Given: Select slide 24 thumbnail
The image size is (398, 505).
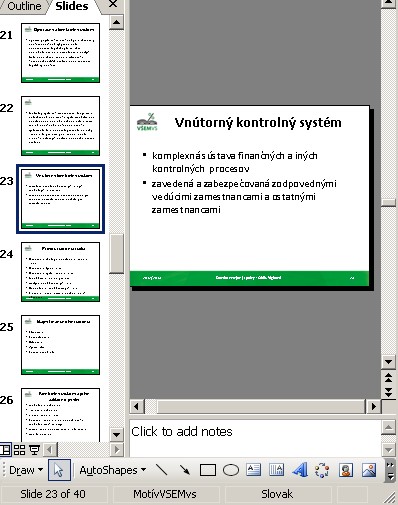Looking at the screenshot, I should [x=60, y=272].
